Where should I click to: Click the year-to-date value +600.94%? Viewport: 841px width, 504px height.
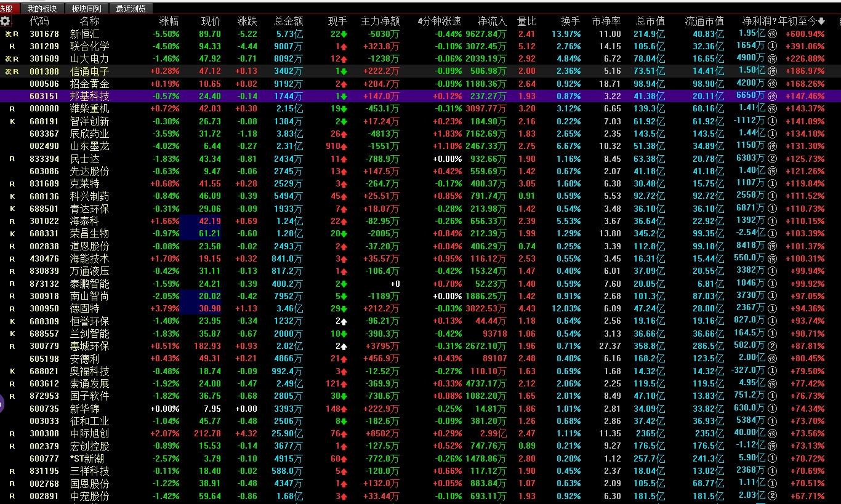(x=804, y=34)
